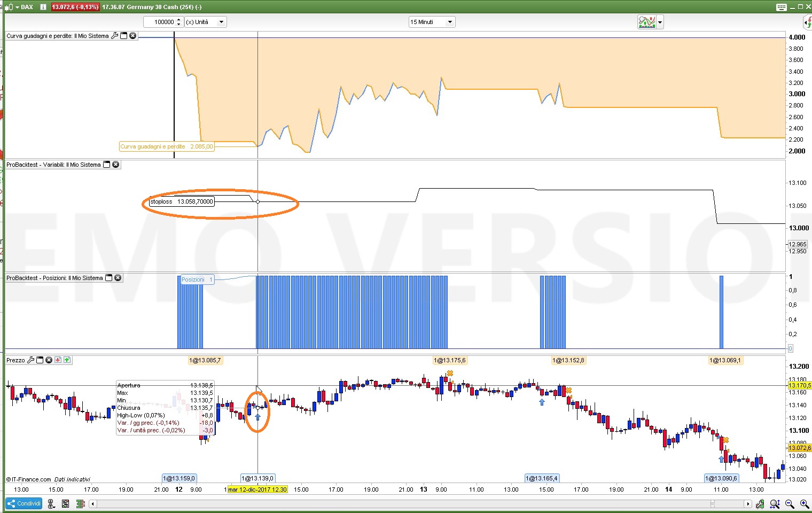This screenshot has width=812, height=513.
Task: Close the ProBacktest Posizioni panel
Action: pyautogui.click(x=118, y=278)
